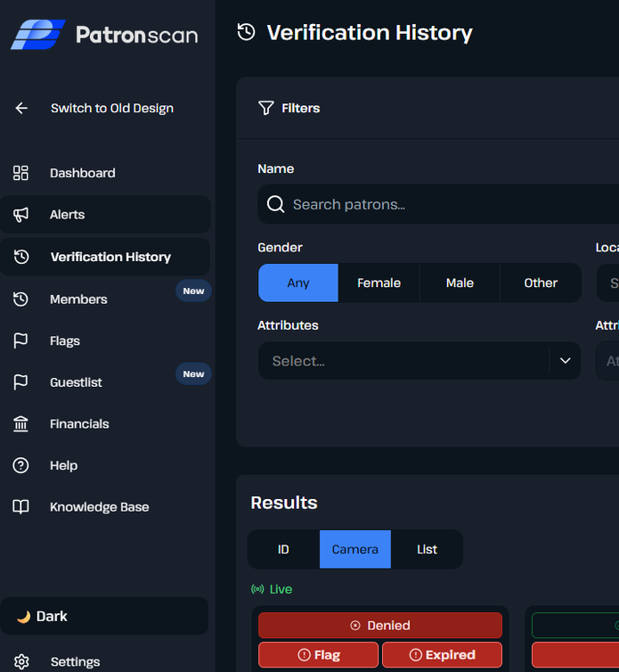The height and width of the screenshot is (672, 619).
Task: Click the Guestlist flag icon
Action: [x=20, y=382]
